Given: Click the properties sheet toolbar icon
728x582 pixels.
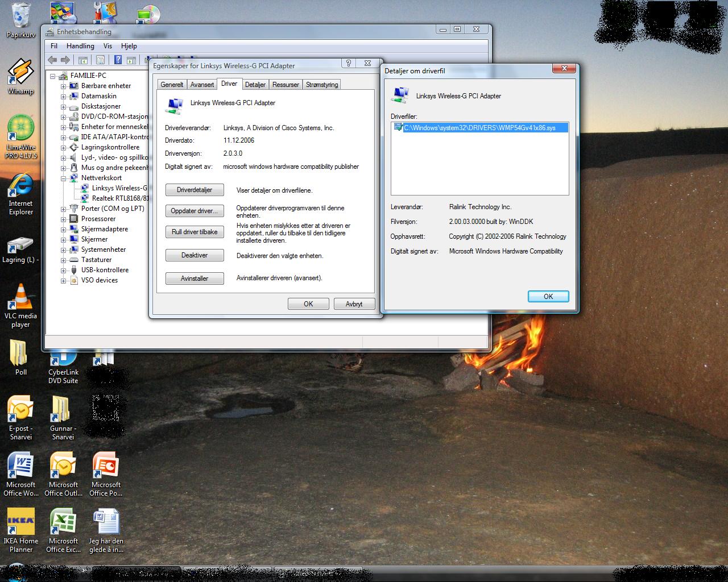Looking at the screenshot, I should (100, 60).
